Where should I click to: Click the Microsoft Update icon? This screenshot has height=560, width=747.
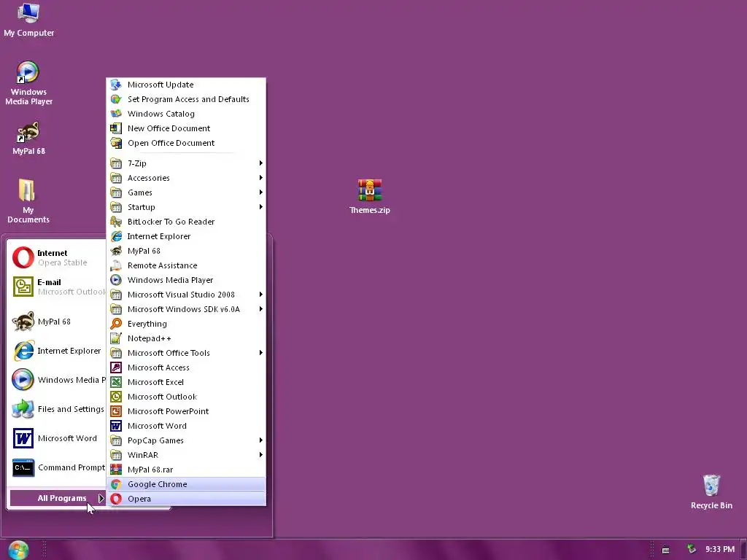click(116, 85)
